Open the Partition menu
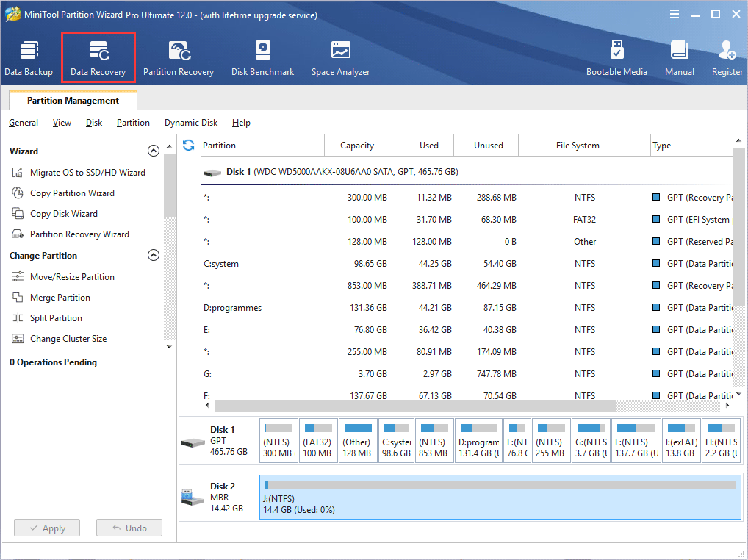This screenshot has height=560, width=748. tap(133, 123)
